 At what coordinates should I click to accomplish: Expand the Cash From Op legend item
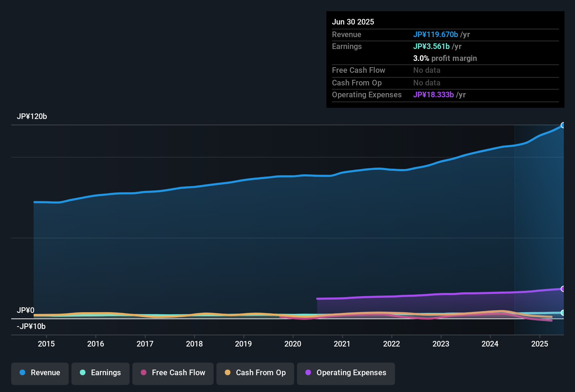click(255, 373)
